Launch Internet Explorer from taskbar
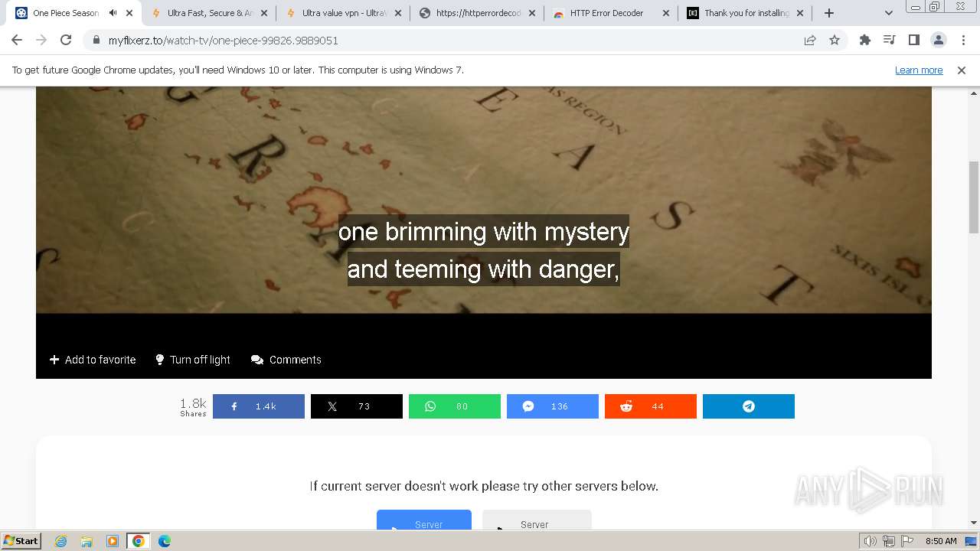The height and width of the screenshot is (551, 980). tap(61, 541)
